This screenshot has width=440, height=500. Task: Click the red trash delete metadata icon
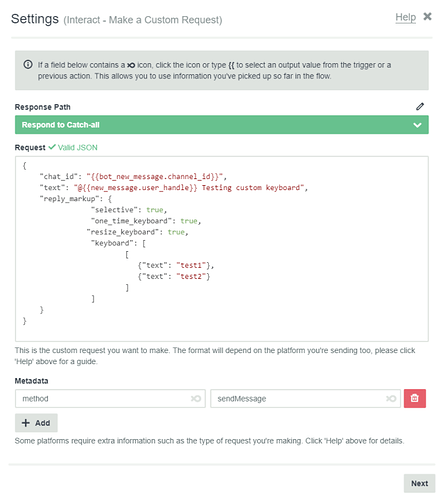(414, 398)
